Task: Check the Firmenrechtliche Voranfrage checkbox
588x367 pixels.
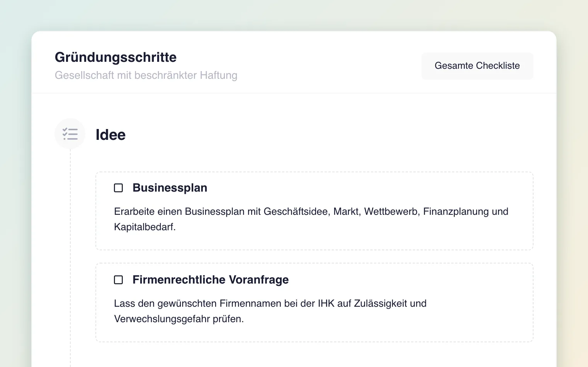Action: click(119, 280)
